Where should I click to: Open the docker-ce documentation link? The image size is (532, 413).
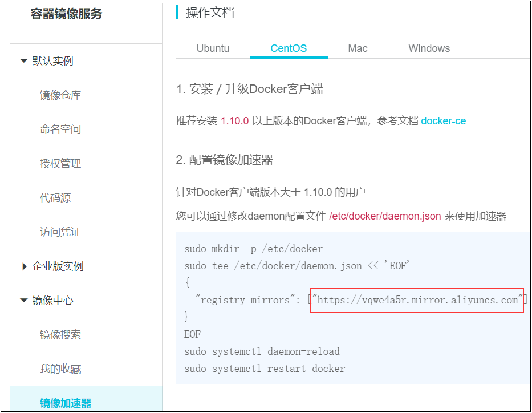[x=443, y=121]
